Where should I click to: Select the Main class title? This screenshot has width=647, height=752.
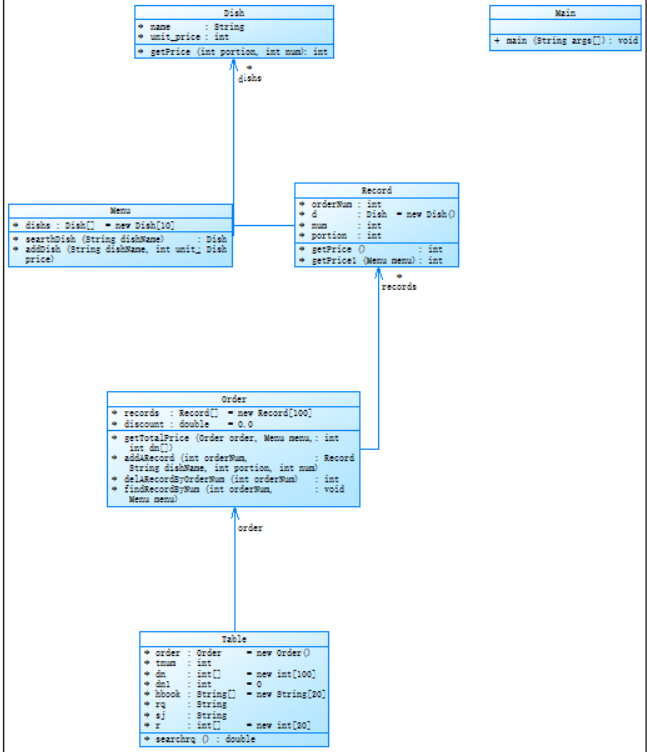pos(565,13)
